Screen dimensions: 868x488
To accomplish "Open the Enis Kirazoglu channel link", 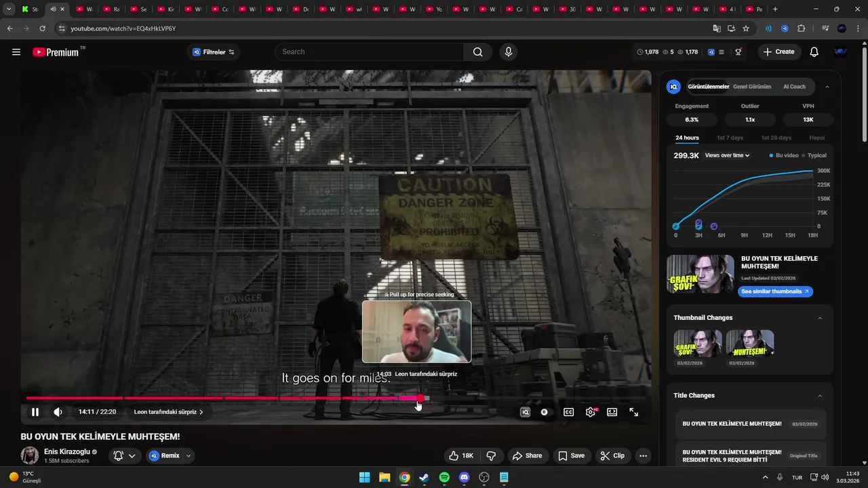I will (66, 451).
